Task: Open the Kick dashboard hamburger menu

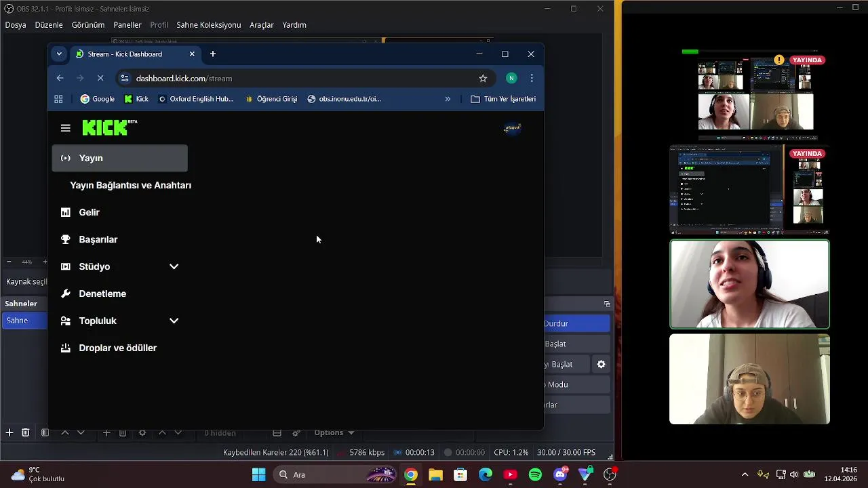Action: pyautogui.click(x=65, y=128)
